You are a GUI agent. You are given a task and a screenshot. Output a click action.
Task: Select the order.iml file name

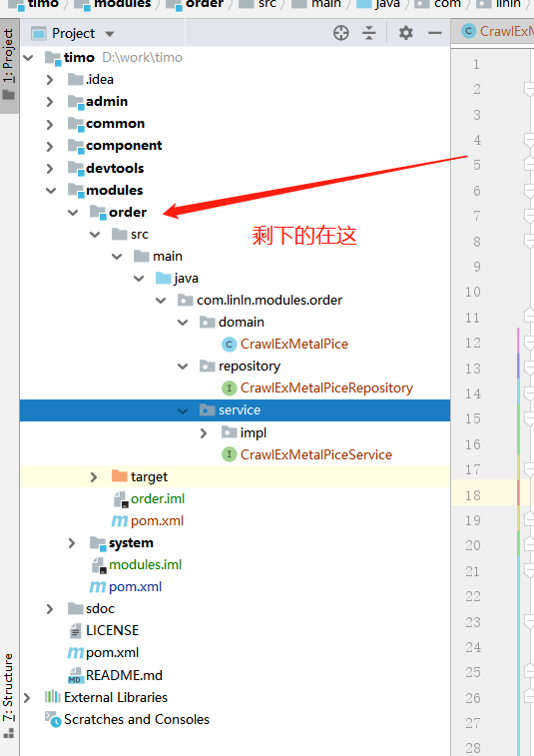coord(158,499)
